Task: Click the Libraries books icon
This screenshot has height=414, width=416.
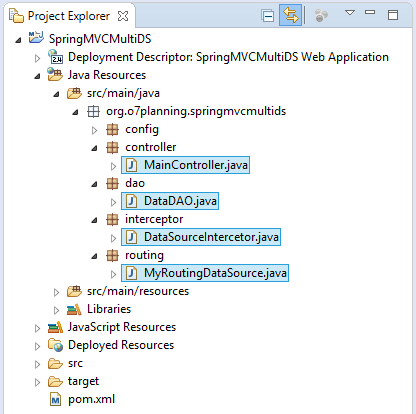Action: 74,309
